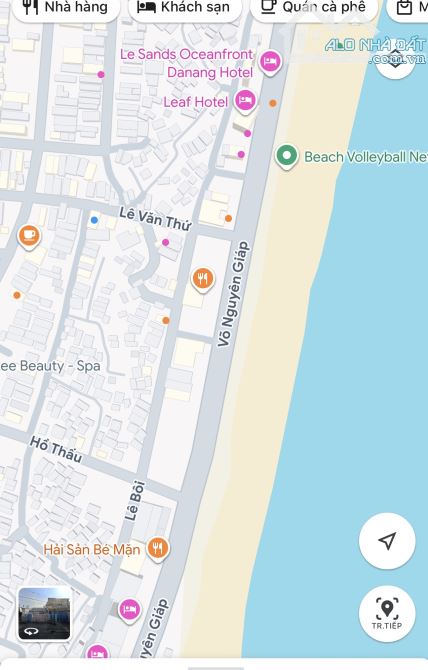Tap the blue dot near Lê Văn Thứ
The height and width of the screenshot is (670, 428).
(x=94, y=220)
